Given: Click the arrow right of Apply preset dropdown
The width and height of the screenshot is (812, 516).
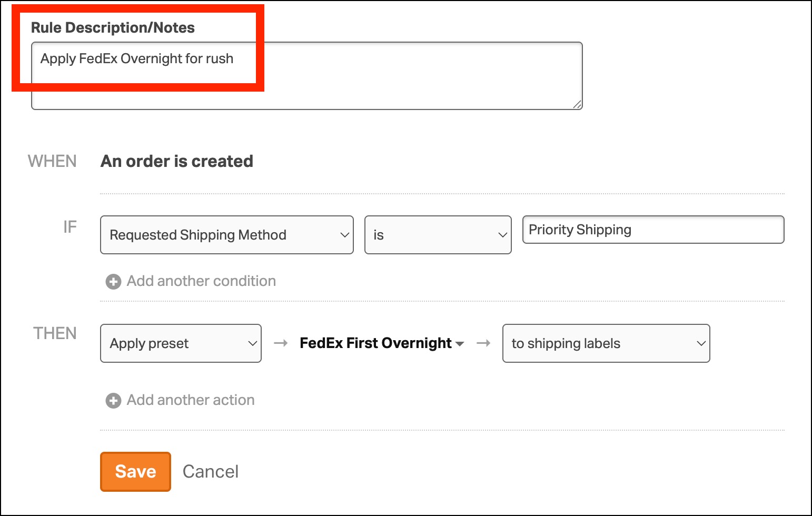Looking at the screenshot, I should click(x=281, y=343).
